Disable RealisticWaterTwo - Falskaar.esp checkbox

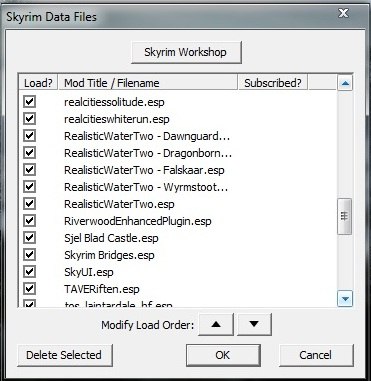point(30,169)
